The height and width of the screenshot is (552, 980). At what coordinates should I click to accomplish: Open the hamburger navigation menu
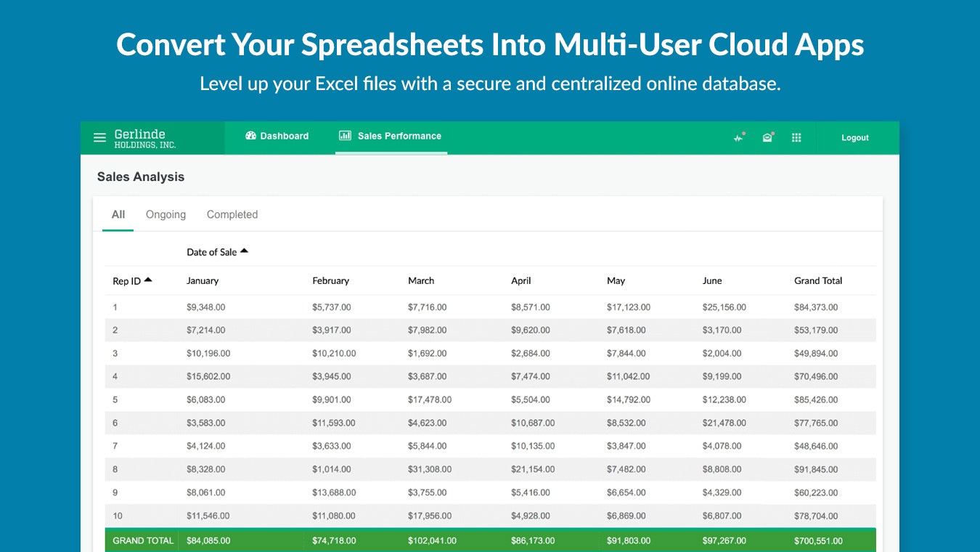(x=100, y=137)
